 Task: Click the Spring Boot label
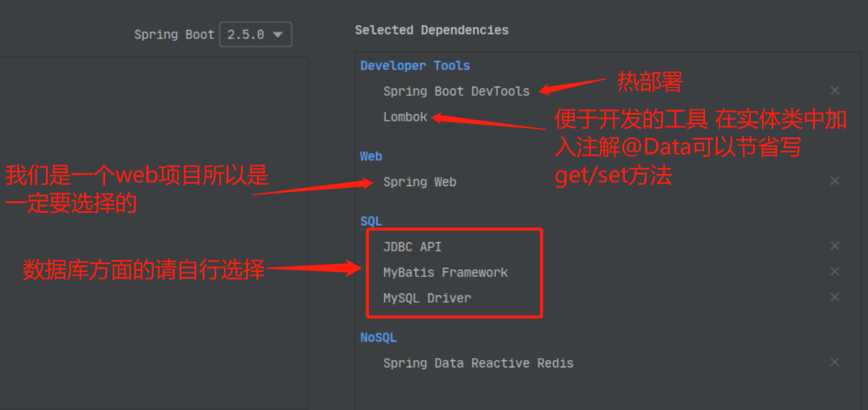click(x=175, y=35)
